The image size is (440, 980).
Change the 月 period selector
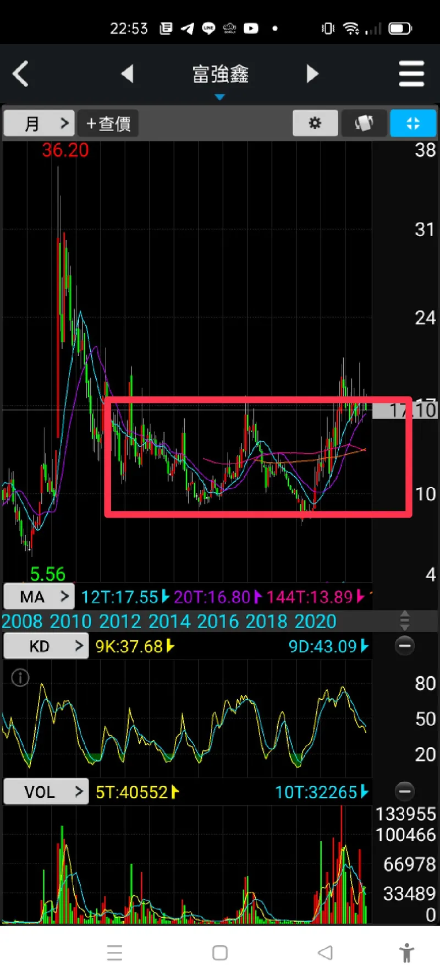coord(38,123)
